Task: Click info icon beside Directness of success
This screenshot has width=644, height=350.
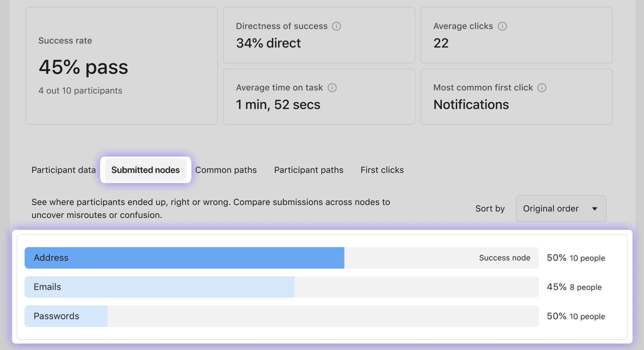Action: click(x=336, y=26)
